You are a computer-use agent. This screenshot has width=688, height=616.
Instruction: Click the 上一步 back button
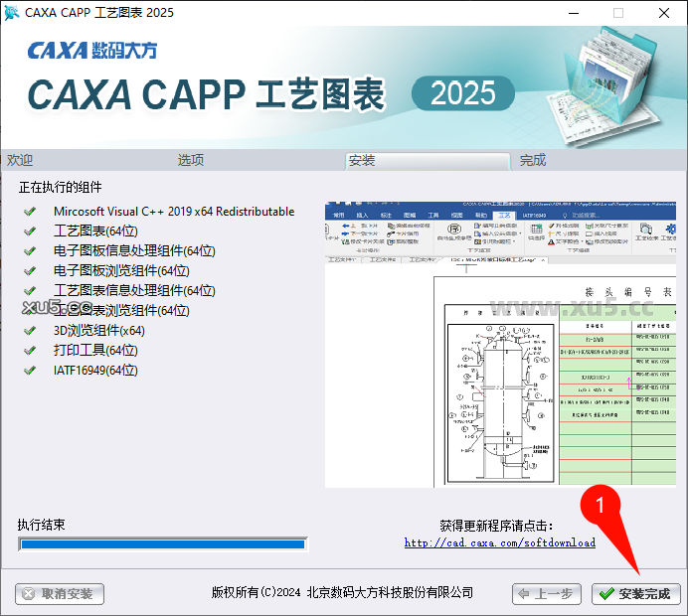click(547, 594)
